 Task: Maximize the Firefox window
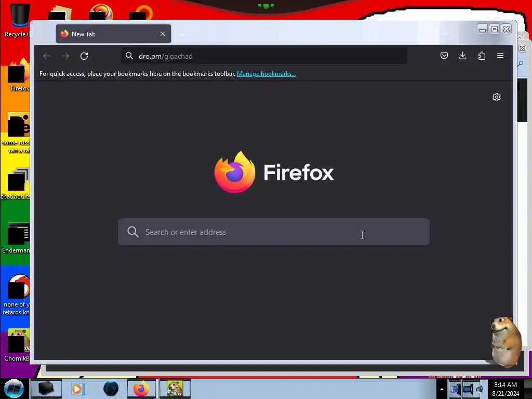click(494, 29)
